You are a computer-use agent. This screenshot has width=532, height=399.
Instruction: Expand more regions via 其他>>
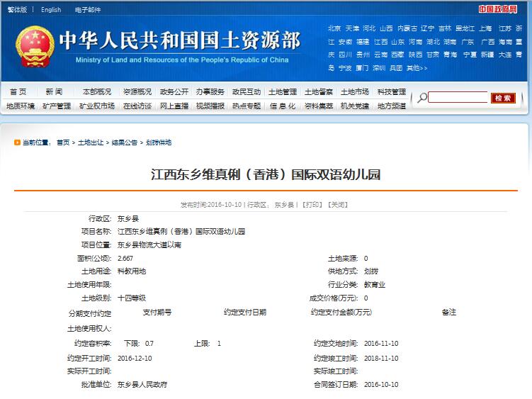click(417, 68)
